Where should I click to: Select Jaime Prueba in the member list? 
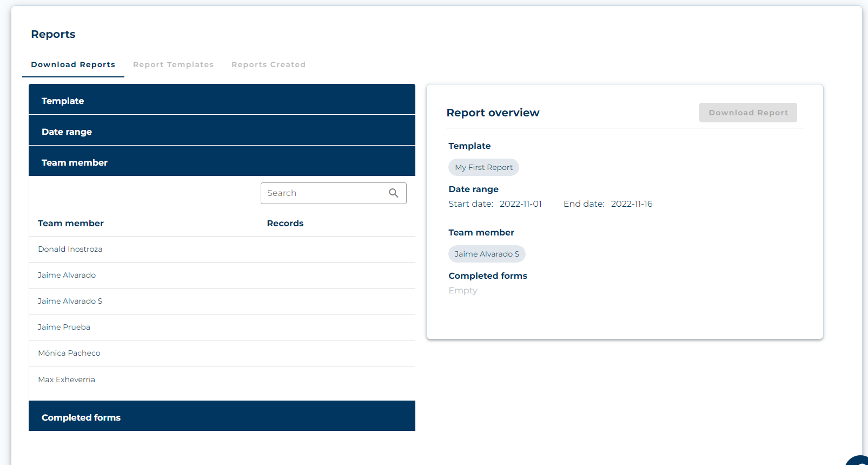[64, 327]
